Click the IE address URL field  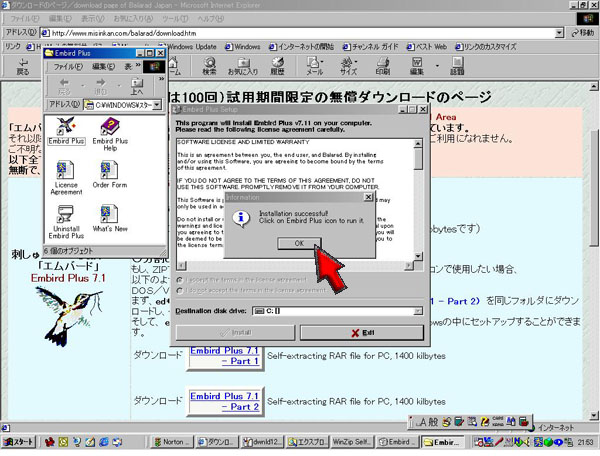point(297,33)
